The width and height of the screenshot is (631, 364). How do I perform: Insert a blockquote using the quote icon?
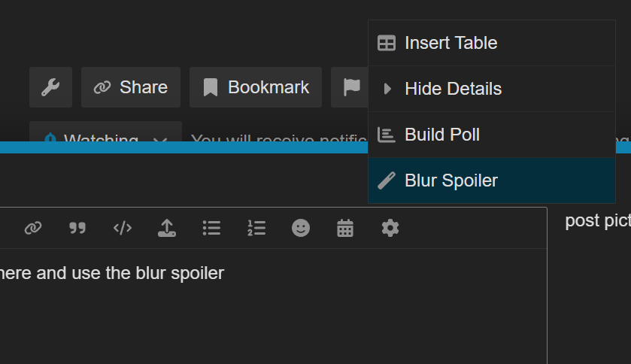(77, 228)
